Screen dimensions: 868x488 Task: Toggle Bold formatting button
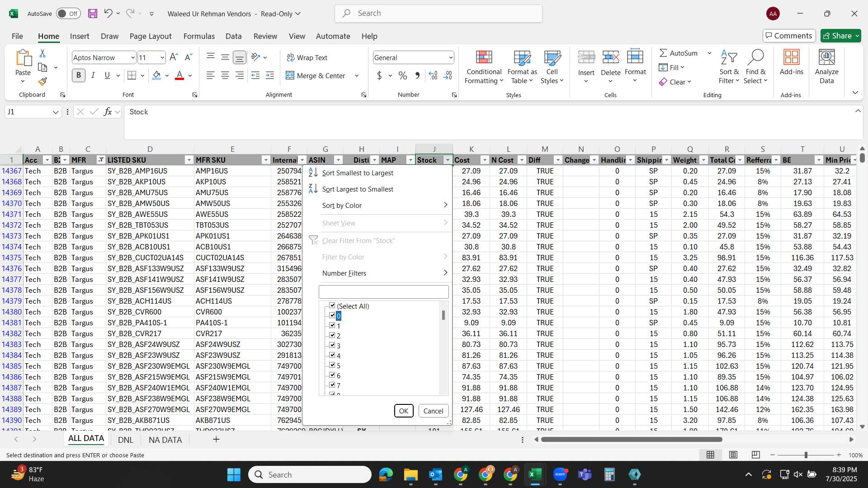pyautogui.click(x=79, y=75)
